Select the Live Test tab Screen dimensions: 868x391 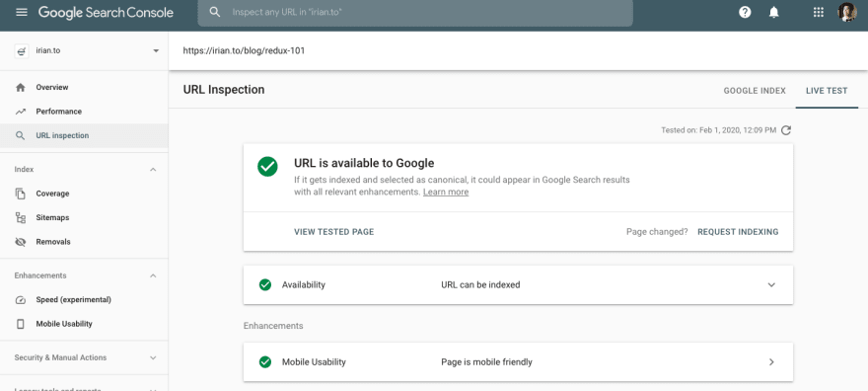pos(827,91)
